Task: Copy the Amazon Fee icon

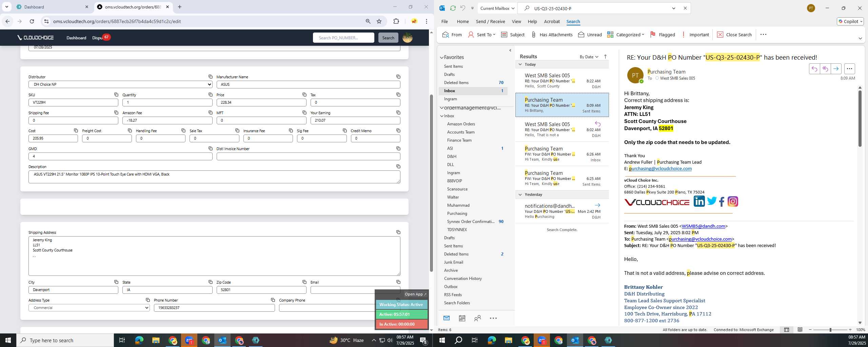Action: (211, 113)
